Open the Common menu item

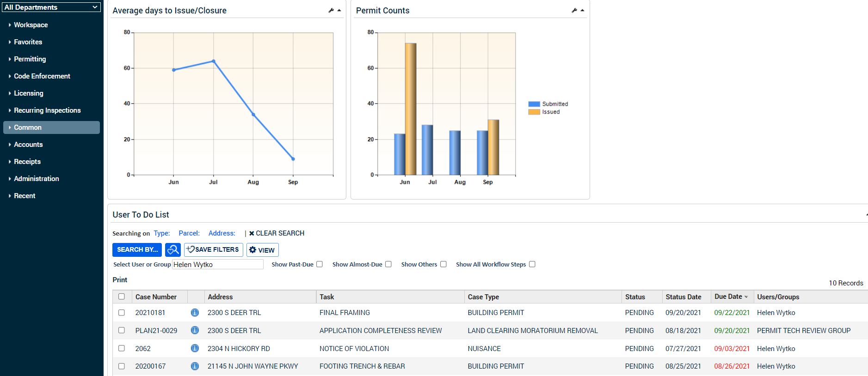pyautogui.click(x=51, y=127)
